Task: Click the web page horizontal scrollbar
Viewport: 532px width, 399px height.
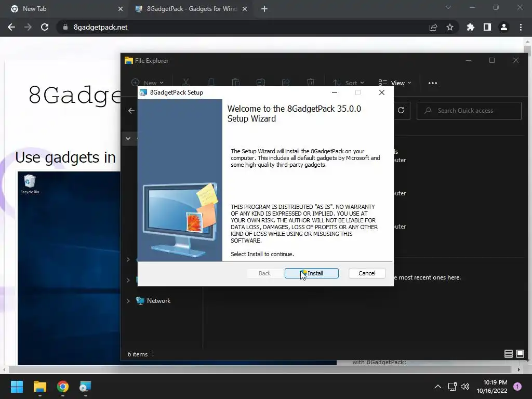Action: tap(260, 369)
